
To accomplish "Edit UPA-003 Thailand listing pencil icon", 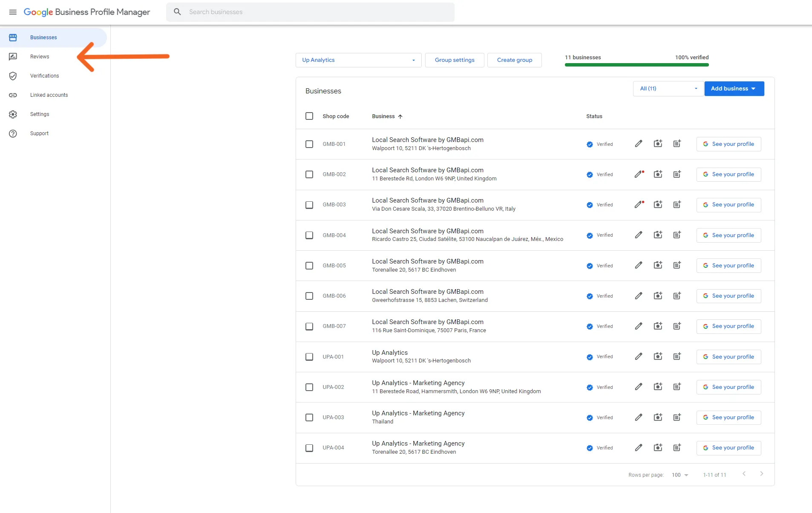I will [x=638, y=417].
